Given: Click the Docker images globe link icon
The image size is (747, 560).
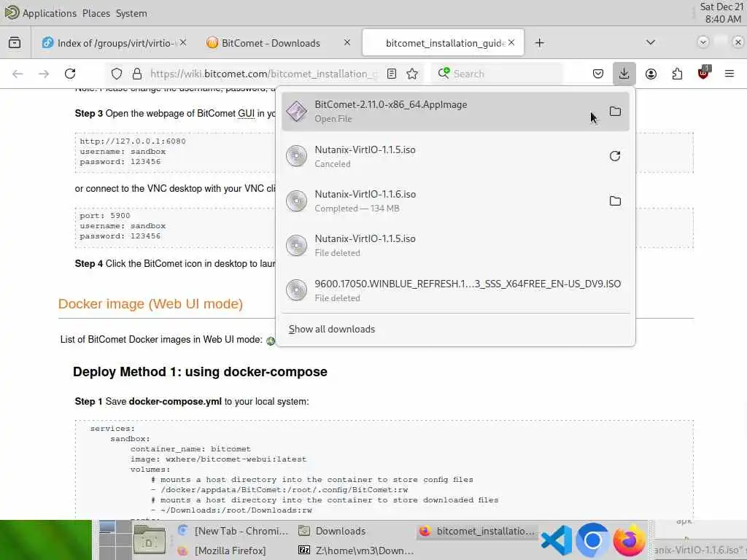Looking at the screenshot, I should [x=271, y=341].
